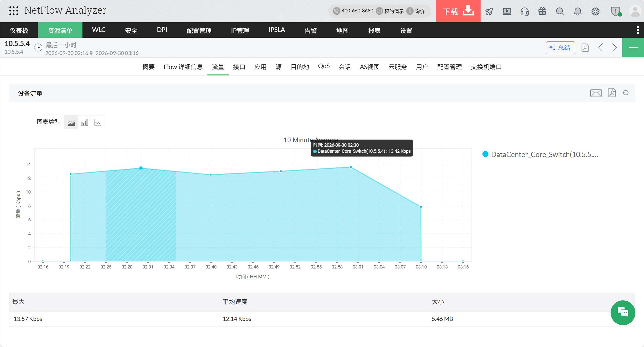Viewport: 644px width, 347px height.
Task: Open the apps grid menu icon
Action: click(x=14, y=11)
